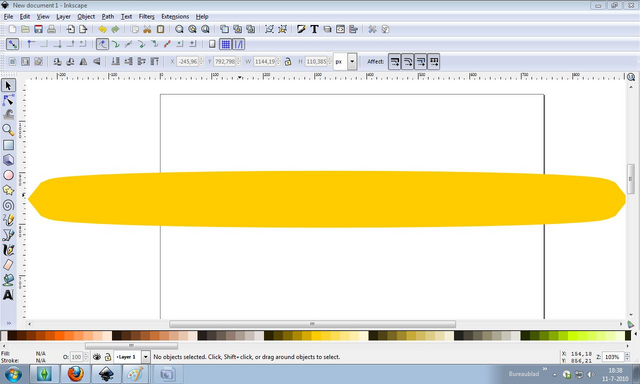Toggle Affect gradients transform
This screenshot has height=384, width=640.
pyautogui.click(x=420, y=62)
